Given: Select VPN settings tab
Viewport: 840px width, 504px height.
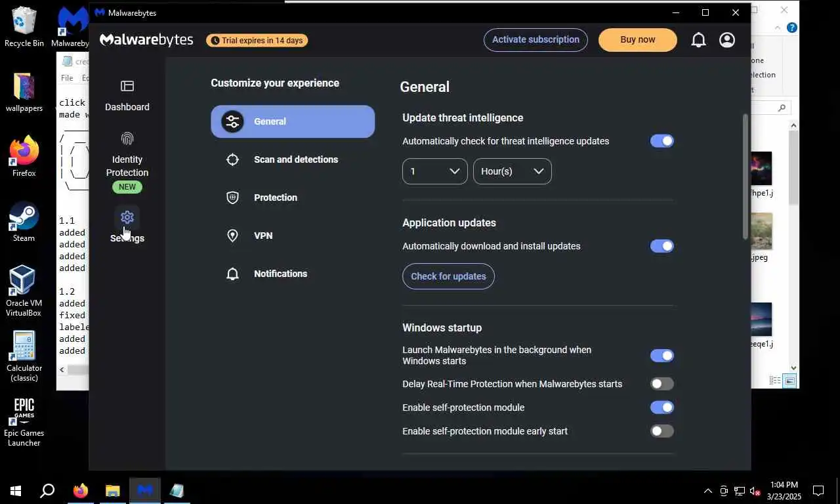Looking at the screenshot, I should click(293, 236).
